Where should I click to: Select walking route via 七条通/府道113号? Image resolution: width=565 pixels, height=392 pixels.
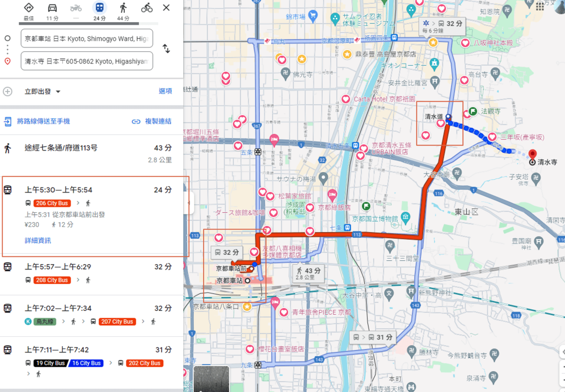coord(92,154)
